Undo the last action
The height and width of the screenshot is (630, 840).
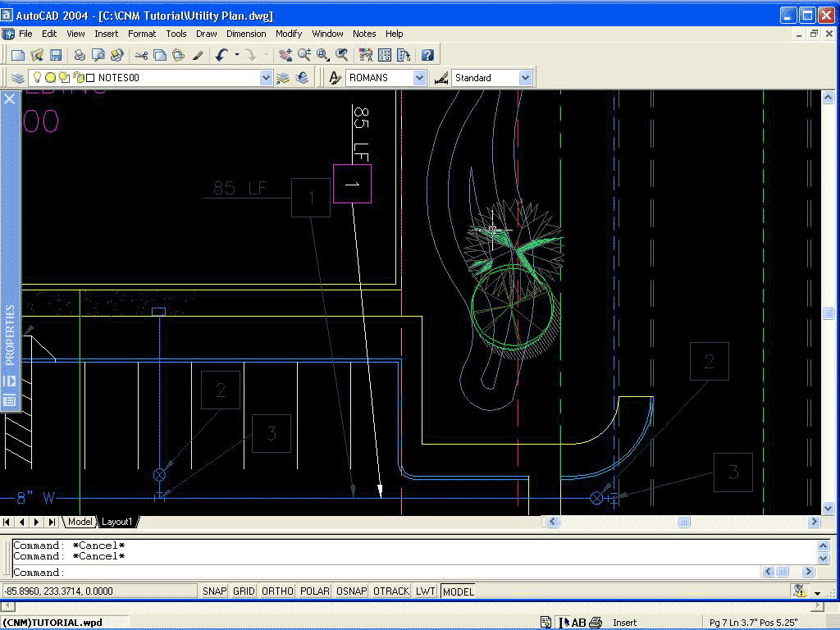coord(221,55)
